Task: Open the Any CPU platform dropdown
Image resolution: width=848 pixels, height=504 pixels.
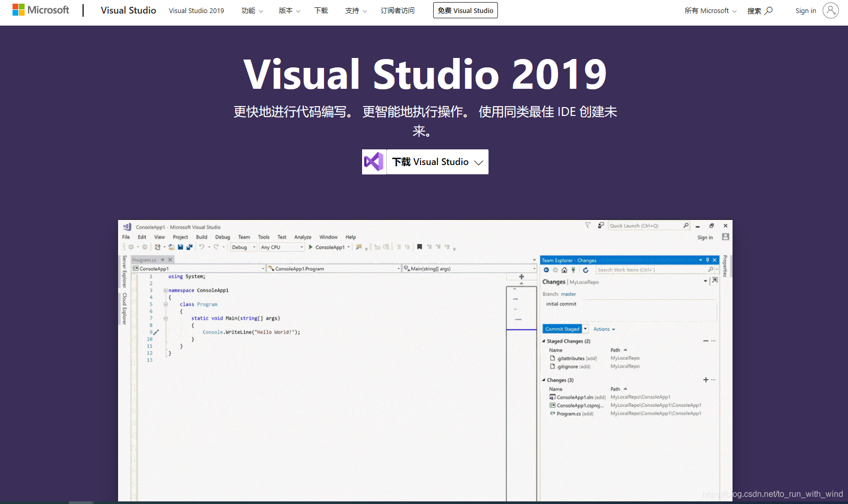Action: tap(282, 247)
